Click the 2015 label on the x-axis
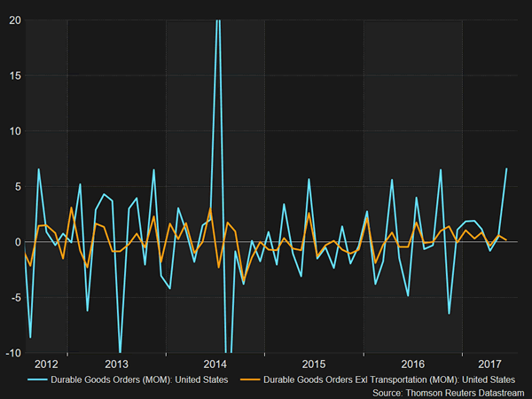The height and width of the screenshot is (399, 532). tap(315, 364)
